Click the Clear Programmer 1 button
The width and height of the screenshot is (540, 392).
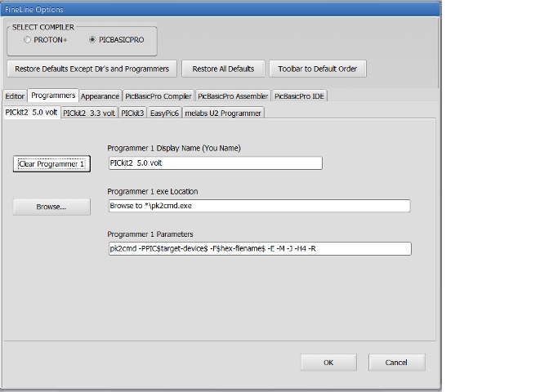coord(51,164)
